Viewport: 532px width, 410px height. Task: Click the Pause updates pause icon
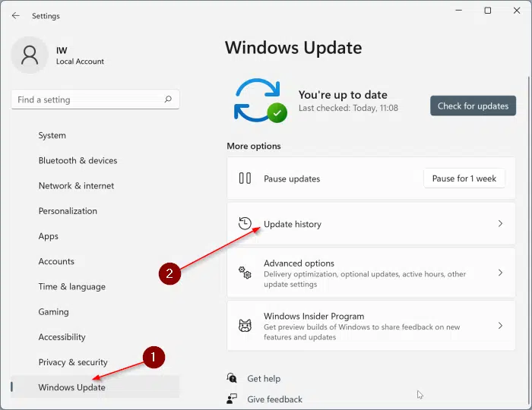tap(245, 178)
